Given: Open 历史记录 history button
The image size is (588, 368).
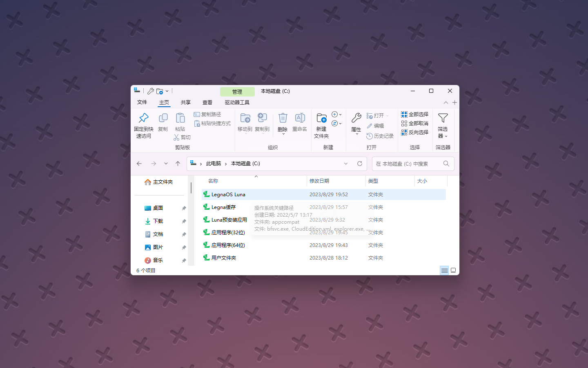Looking at the screenshot, I should [x=380, y=136].
